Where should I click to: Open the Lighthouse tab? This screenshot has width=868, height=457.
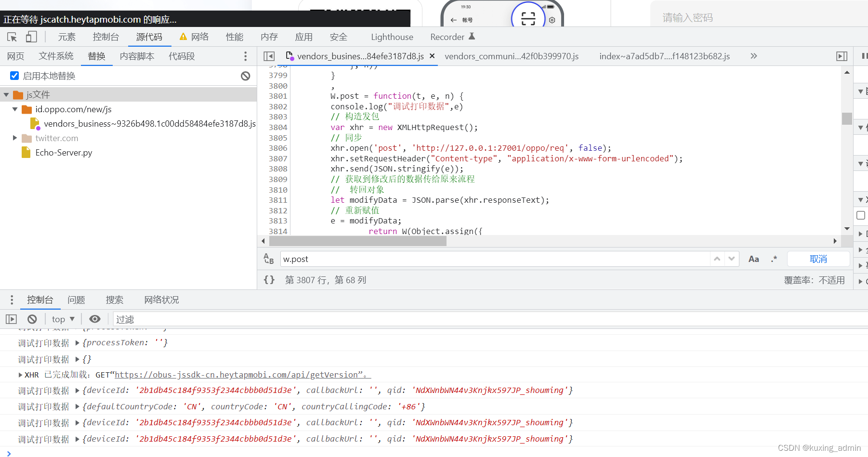coord(392,37)
